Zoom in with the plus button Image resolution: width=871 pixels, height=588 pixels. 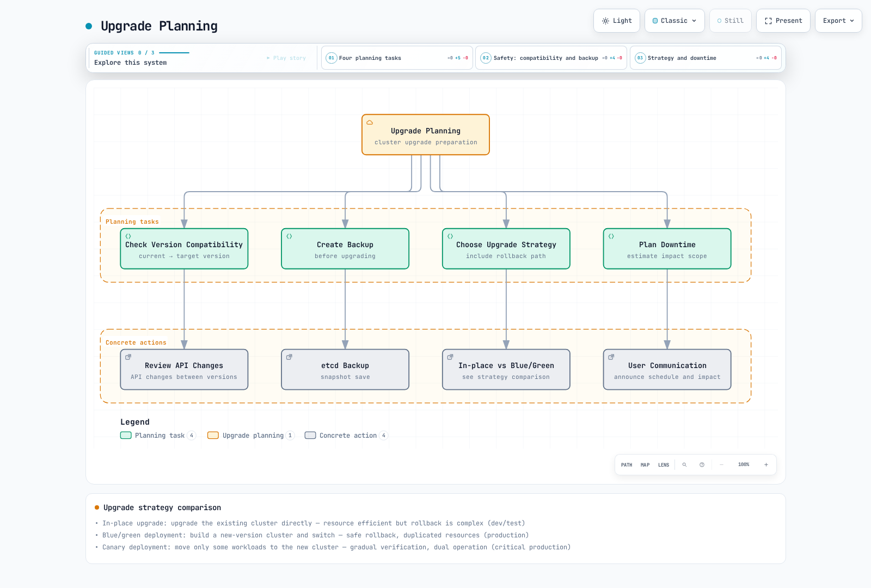pyautogui.click(x=766, y=465)
